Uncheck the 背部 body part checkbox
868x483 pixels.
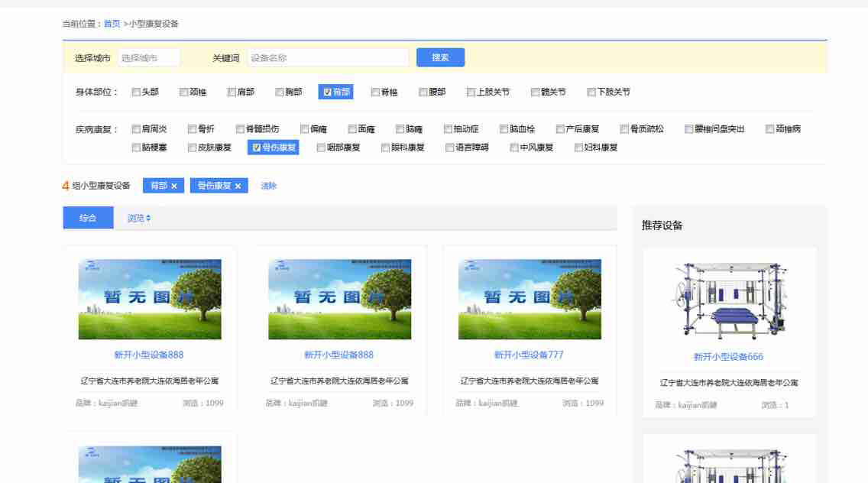(327, 92)
